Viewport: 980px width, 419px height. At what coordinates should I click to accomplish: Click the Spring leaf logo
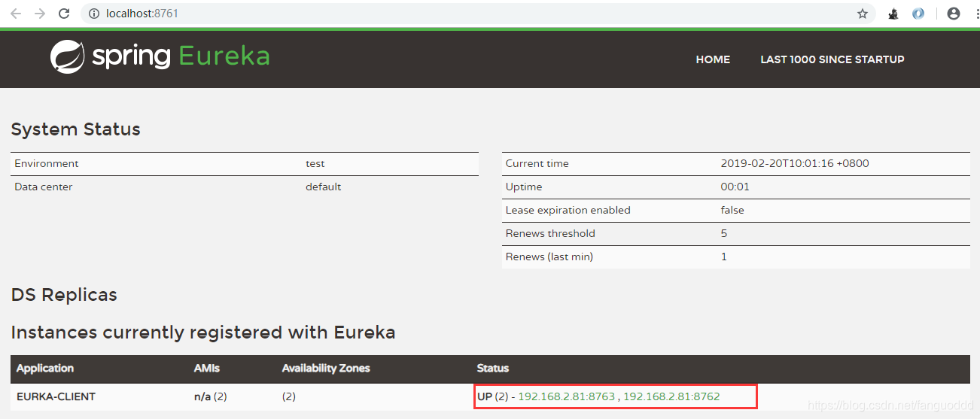(x=67, y=57)
